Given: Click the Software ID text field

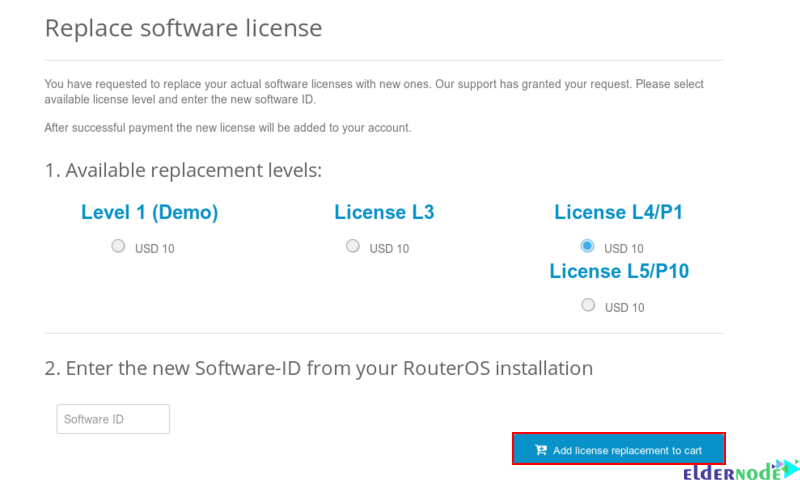Looking at the screenshot, I should (x=113, y=419).
